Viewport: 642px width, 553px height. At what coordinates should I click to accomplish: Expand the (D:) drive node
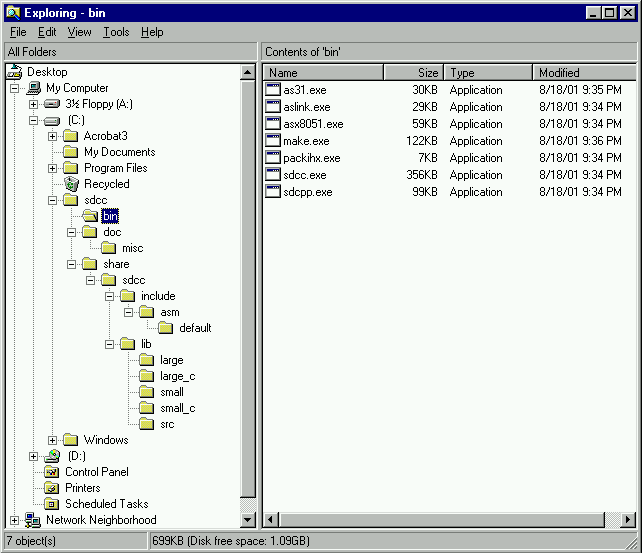pos(34,456)
